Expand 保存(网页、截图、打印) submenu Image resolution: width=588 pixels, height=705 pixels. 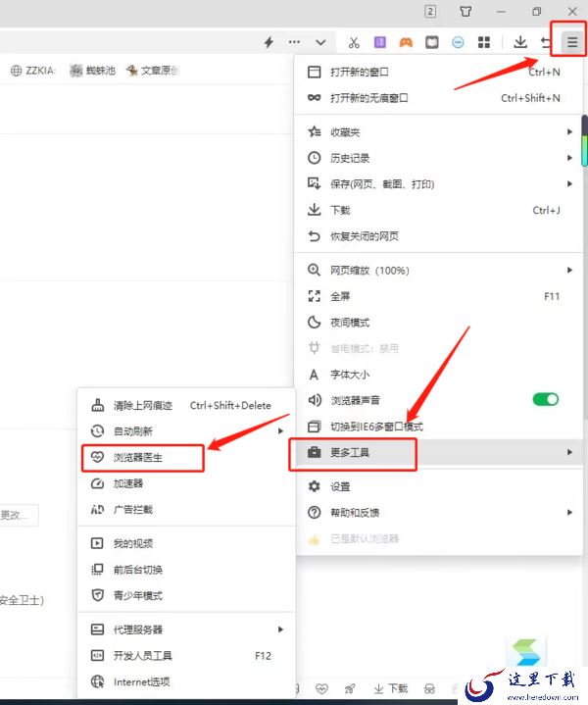click(438, 184)
